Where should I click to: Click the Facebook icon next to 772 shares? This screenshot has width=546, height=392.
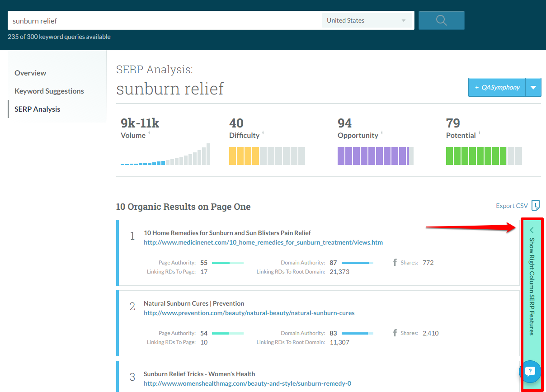[396, 262]
